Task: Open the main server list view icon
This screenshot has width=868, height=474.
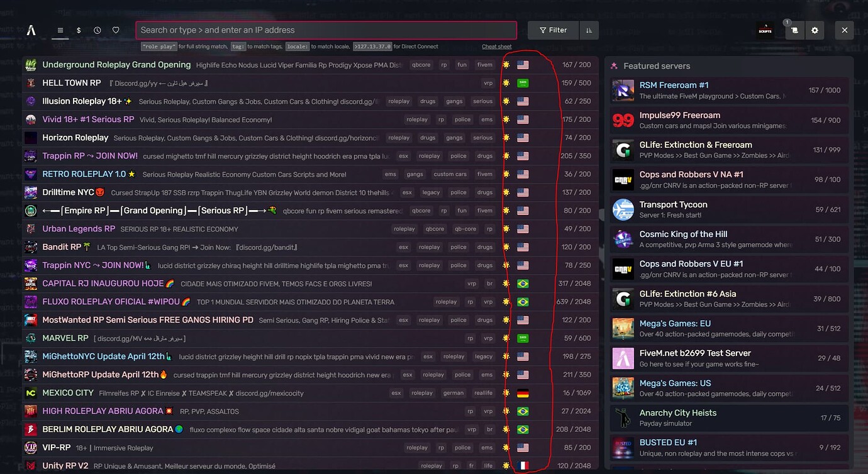Action: pos(60,30)
